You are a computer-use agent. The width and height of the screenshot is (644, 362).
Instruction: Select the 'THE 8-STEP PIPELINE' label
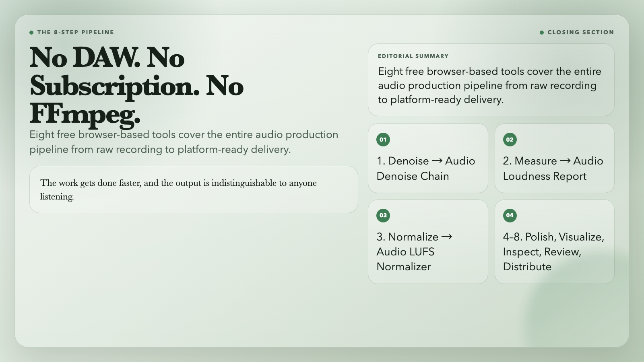coord(76,32)
